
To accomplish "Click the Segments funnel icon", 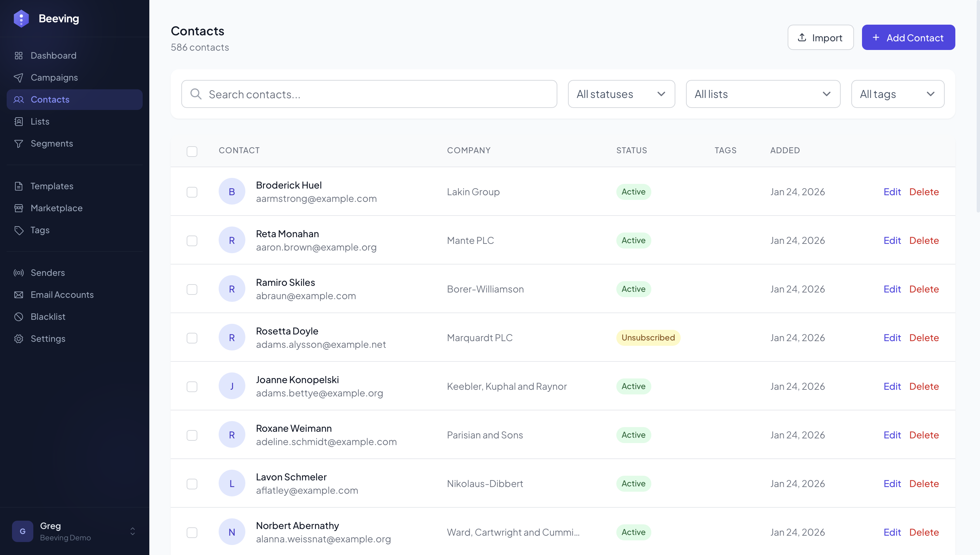I will tap(19, 143).
